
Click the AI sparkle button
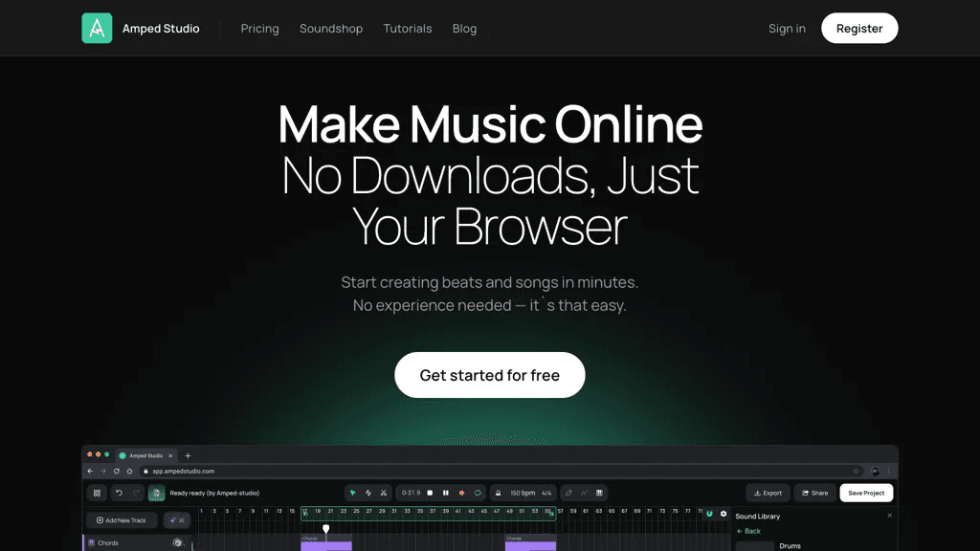[177, 520]
